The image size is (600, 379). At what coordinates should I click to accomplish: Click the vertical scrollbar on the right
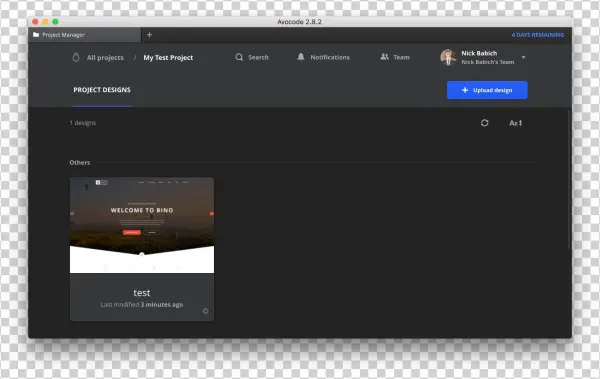coord(570,180)
